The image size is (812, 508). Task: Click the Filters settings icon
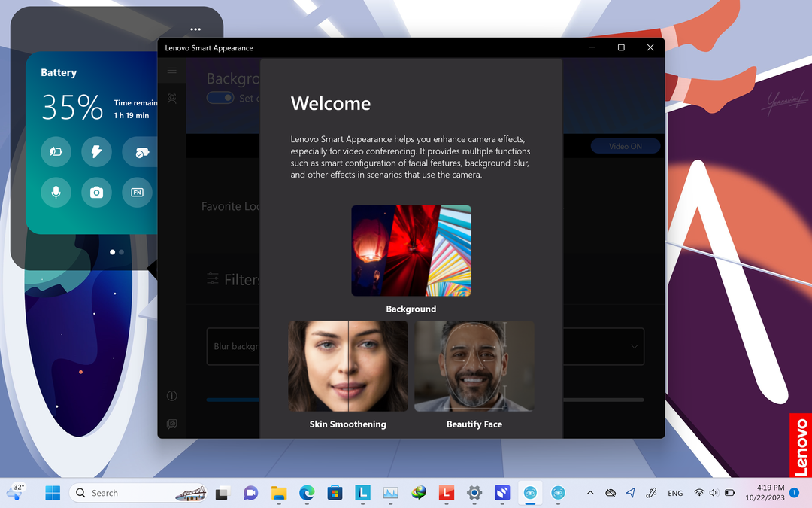point(214,278)
